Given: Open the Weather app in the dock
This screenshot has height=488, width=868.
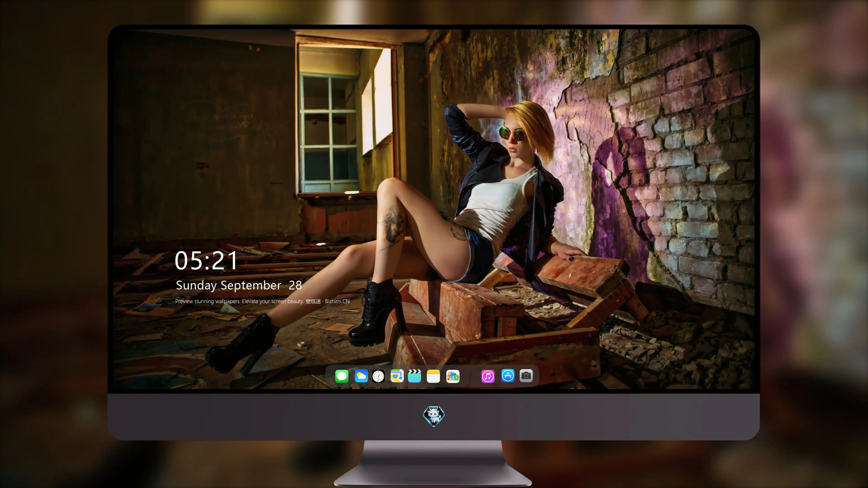Looking at the screenshot, I should pyautogui.click(x=361, y=376).
